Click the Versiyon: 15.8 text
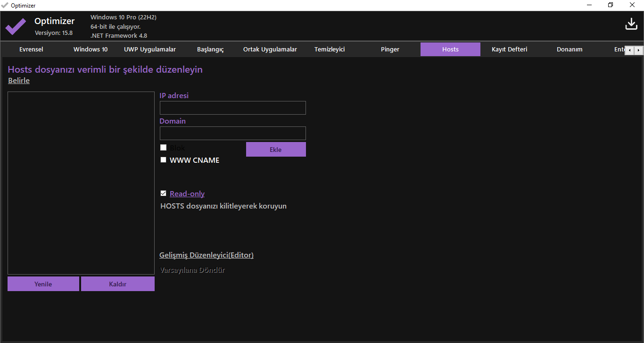The width and height of the screenshot is (644, 343). (x=54, y=33)
